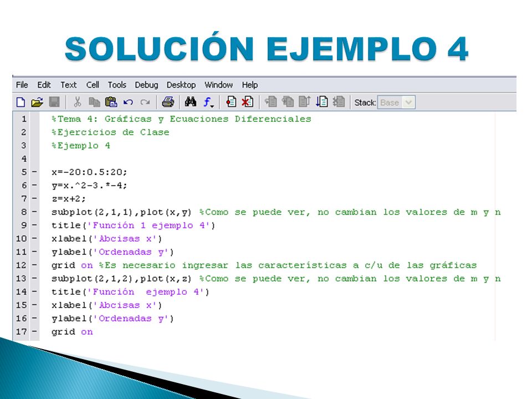
Task: Open a file via the folder icon
Action: [x=37, y=102]
